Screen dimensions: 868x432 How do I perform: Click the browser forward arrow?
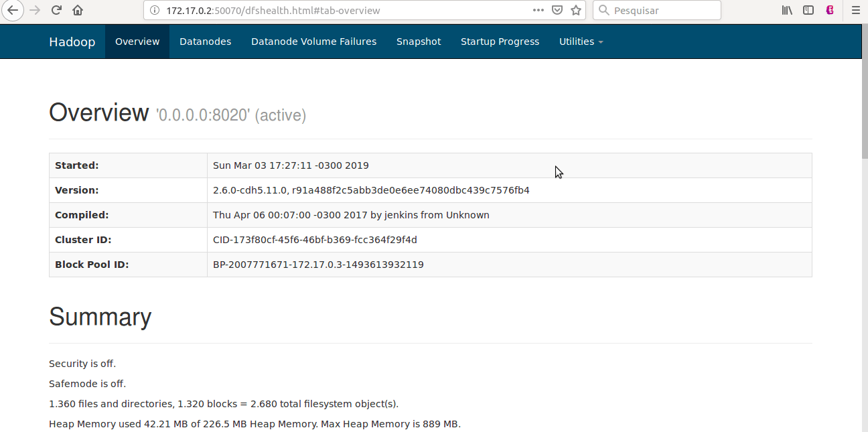35,10
